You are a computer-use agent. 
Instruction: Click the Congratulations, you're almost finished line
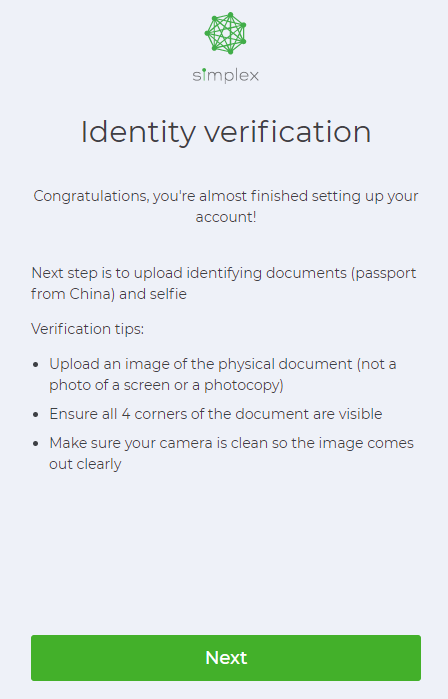pos(226,196)
